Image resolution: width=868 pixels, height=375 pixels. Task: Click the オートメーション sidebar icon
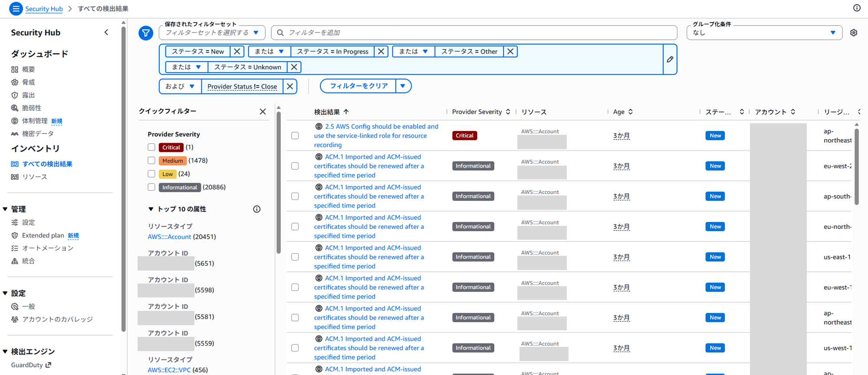[x=15, y=248]
